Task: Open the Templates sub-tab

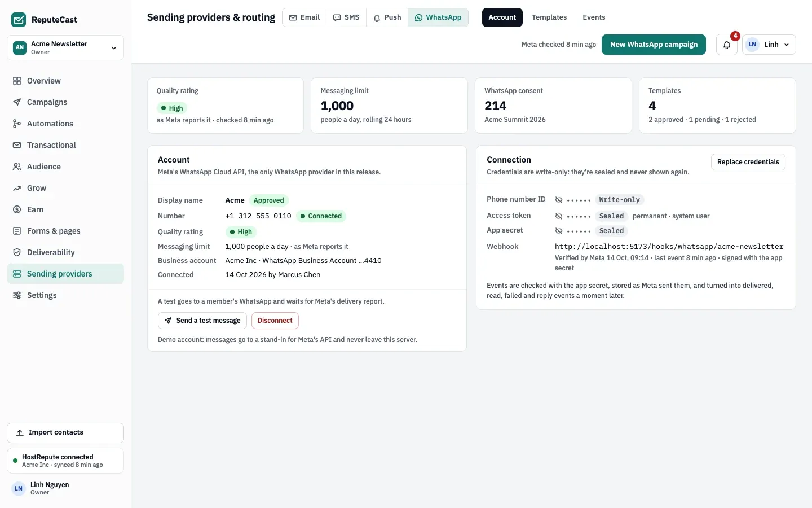Action: point(549,17)
